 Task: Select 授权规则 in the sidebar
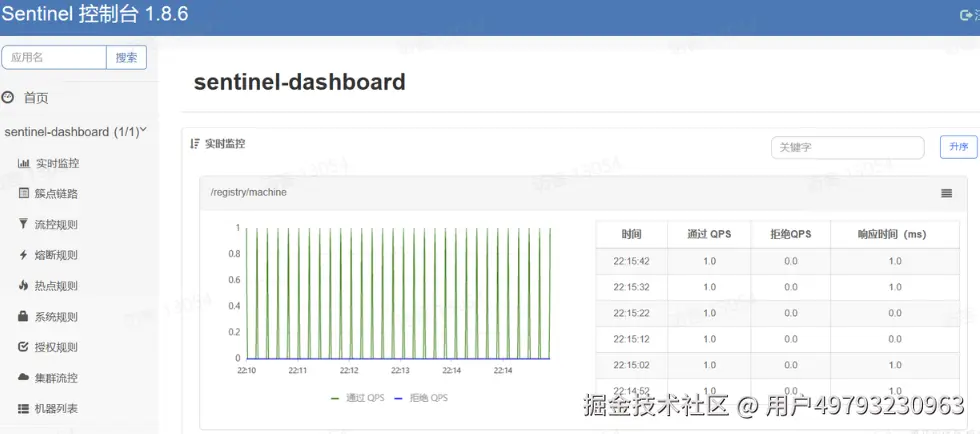point(56,346)
